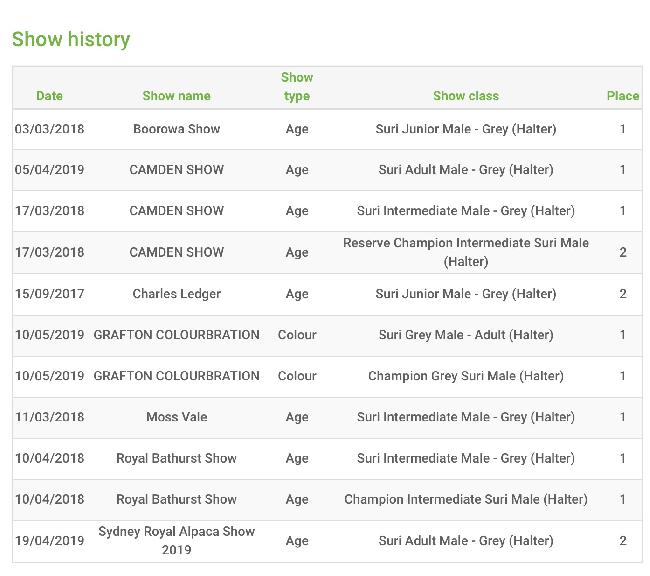This screenshot has height=576, width=650.
Task: Select Reserve Champion Intermediate Suri Male class
Action: (466, 252)
